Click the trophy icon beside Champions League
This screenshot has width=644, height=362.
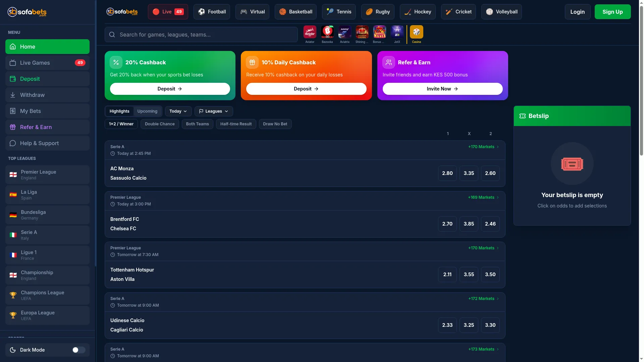pyautogui.click(x=13, y=295)
